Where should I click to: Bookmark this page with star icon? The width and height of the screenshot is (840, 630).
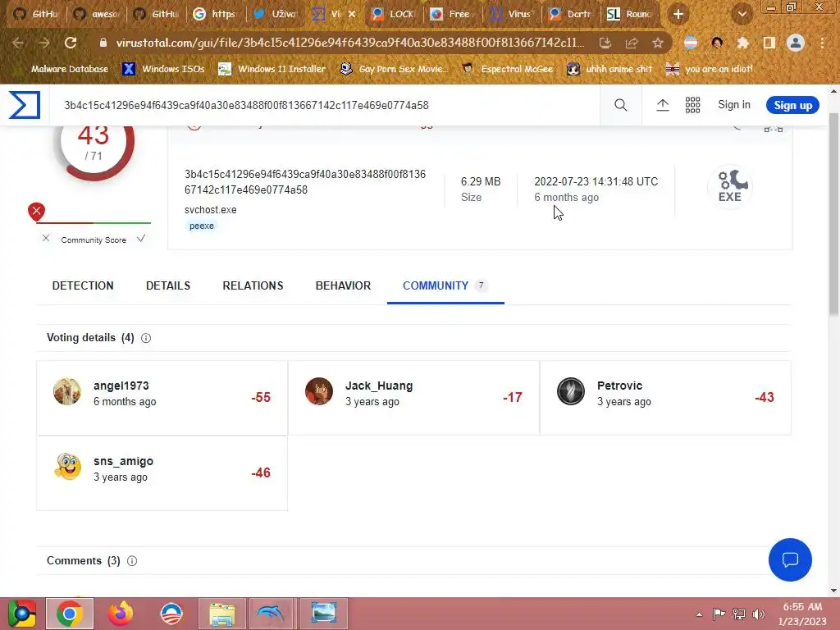[x=658, y=43]
